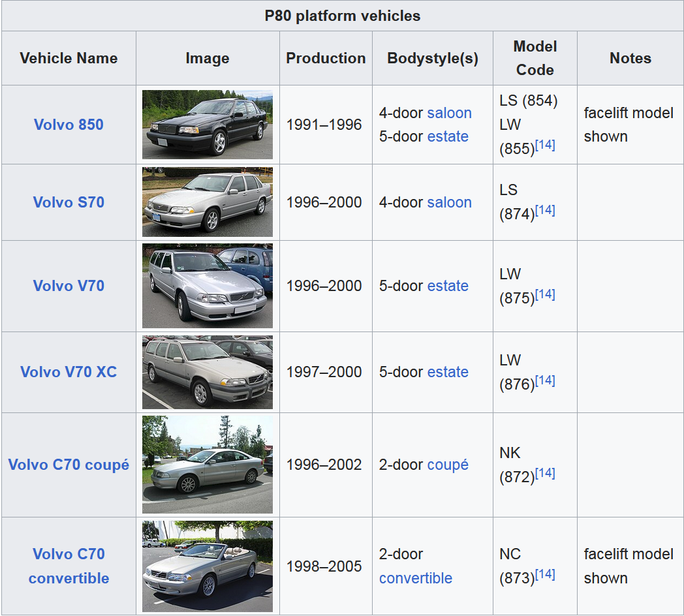Click the Volvo C70 convertible link

(69, 566)
